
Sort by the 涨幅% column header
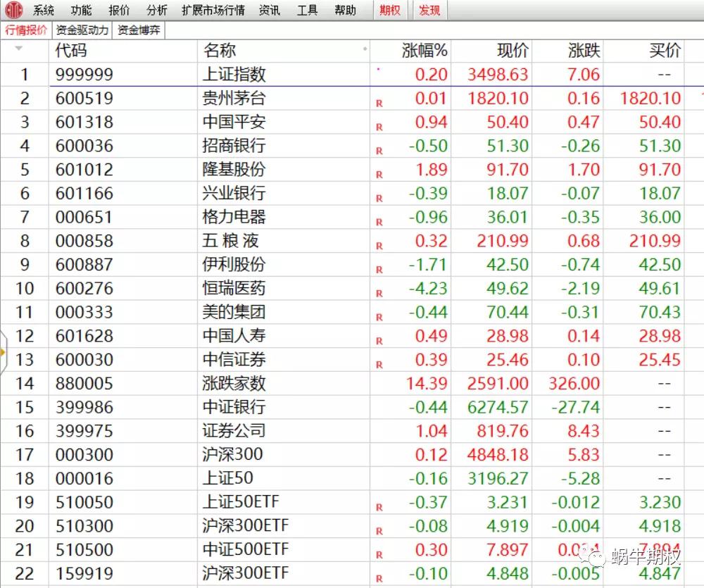425,51
